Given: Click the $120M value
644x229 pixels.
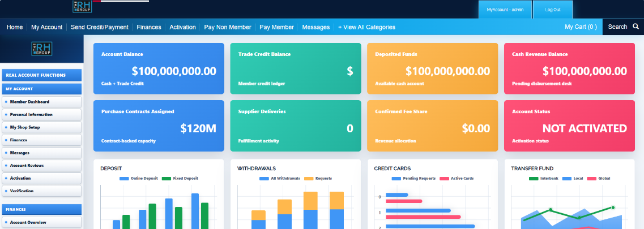Looking at the screenshot, I should point(198,128).
